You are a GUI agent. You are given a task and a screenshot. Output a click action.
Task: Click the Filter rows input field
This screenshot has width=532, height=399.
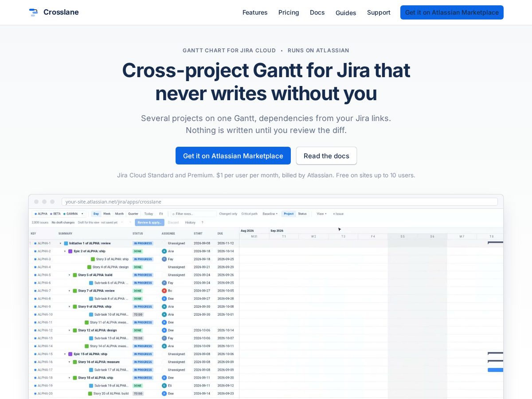tap(194, 214)
